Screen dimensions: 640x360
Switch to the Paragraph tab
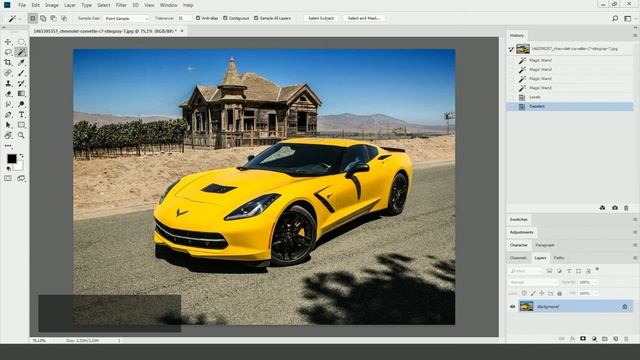point(545,245)
